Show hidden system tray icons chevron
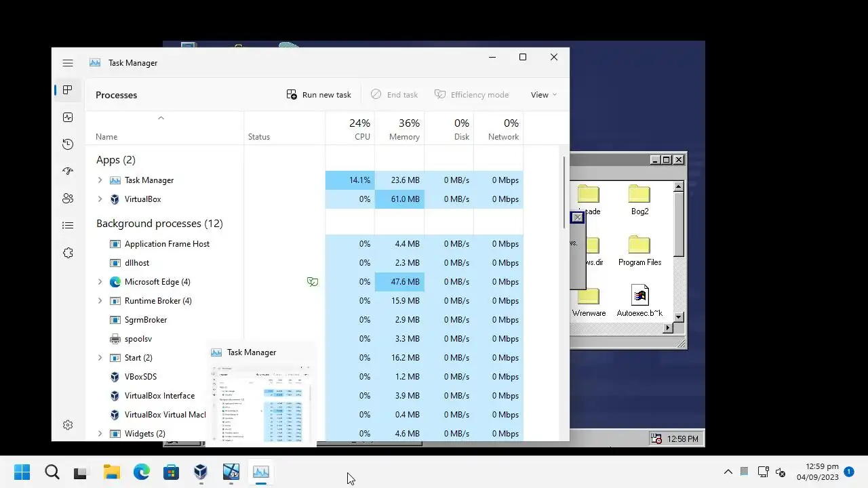 [x=728, y=472]
